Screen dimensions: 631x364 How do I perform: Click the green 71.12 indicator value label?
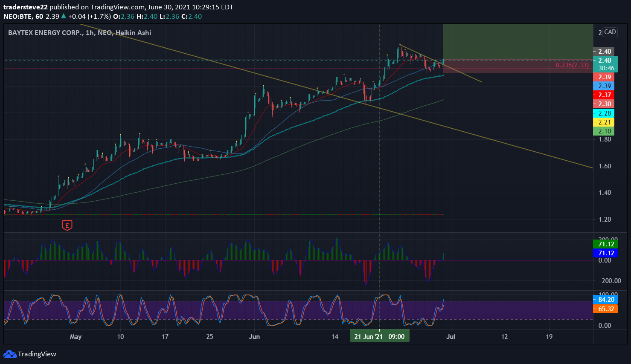point(605,244)
